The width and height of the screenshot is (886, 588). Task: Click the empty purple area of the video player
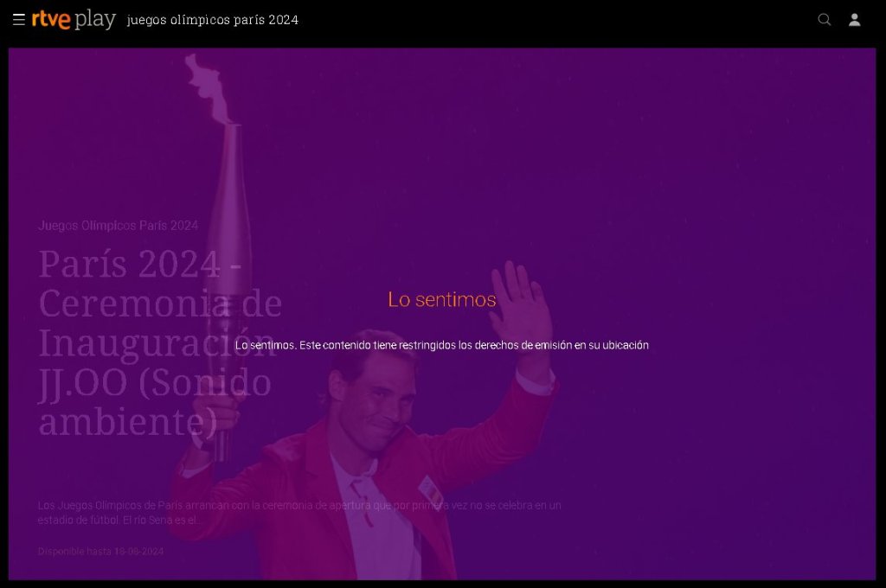point(709,173)
